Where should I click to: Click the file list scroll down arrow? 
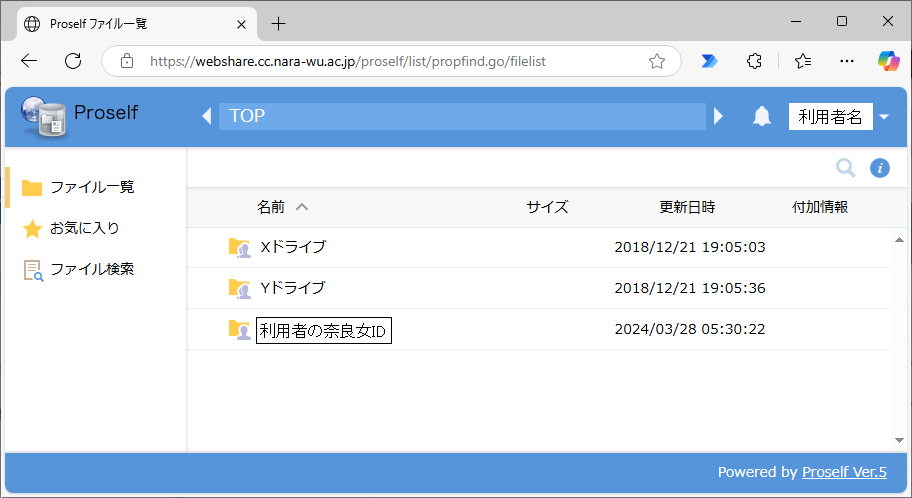(899, 440)
